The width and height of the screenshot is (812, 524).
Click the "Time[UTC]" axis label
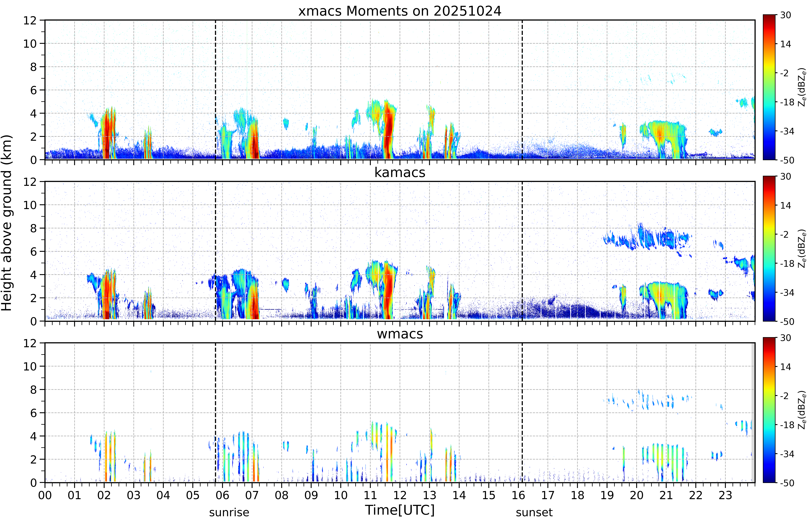pyautogui.click(x=400, y=510)
